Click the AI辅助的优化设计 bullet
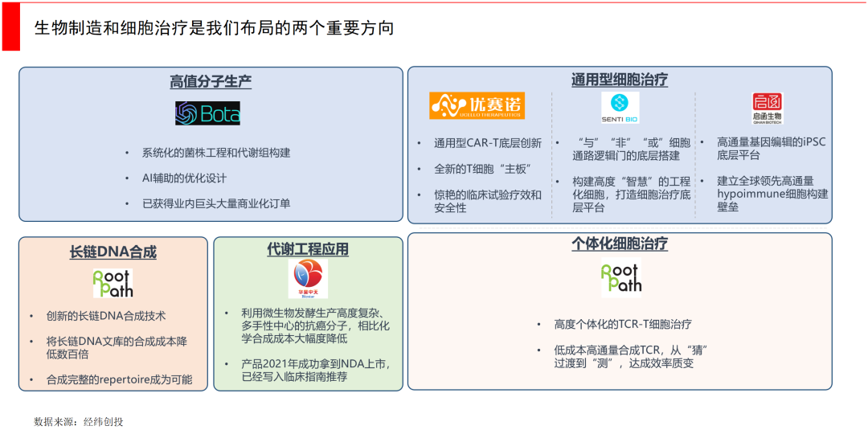This screenshot has height=430, width=868. 184,178
